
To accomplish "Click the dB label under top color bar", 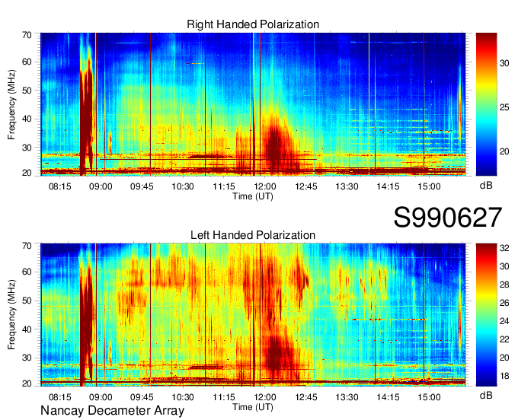I will (x=486, y=186).
